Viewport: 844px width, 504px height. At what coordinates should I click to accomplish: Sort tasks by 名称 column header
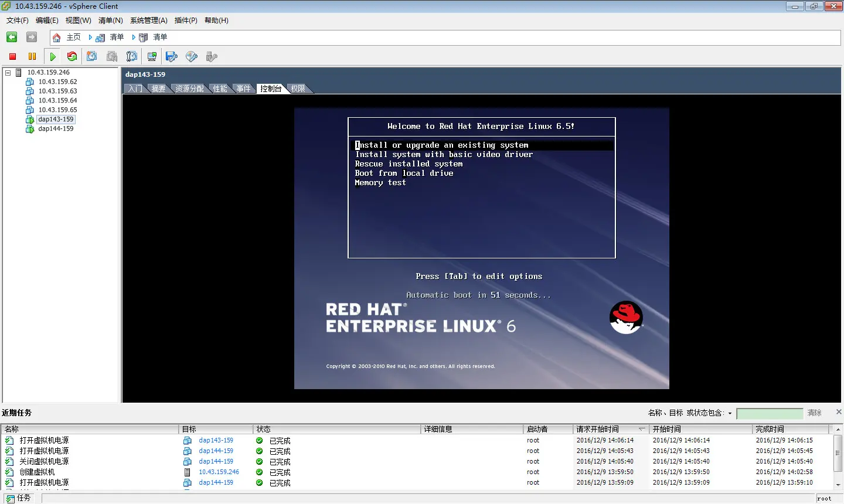[90, 429]
